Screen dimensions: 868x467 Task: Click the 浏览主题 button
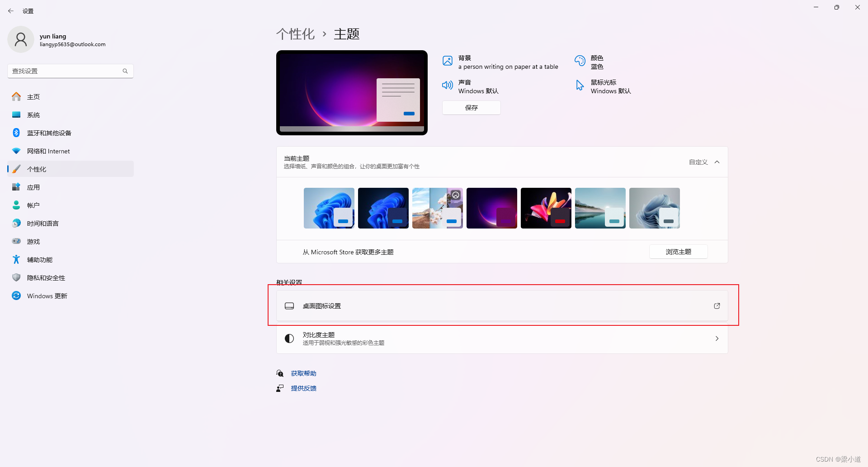pos(679,252)
